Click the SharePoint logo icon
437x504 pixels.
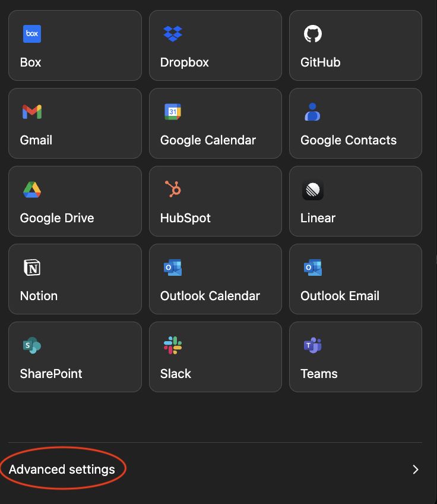32,345
